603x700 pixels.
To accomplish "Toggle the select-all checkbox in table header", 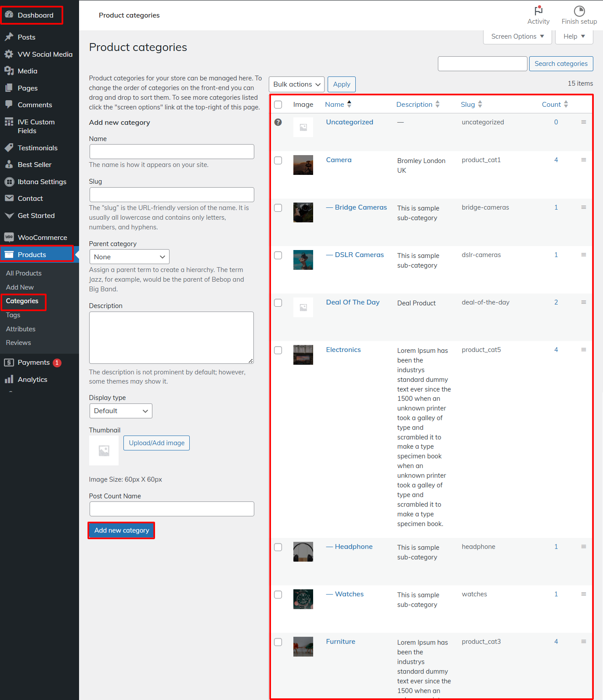I will click(x=278, y=105).
